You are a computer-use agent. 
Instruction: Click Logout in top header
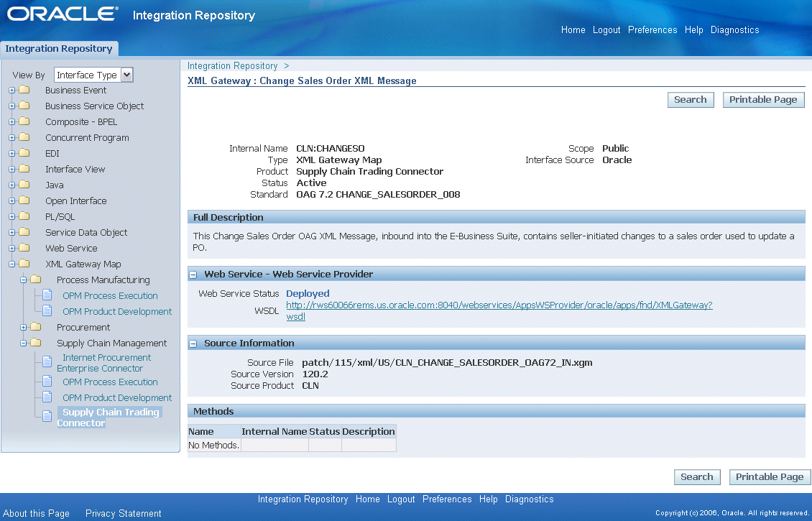pos(606,30)
